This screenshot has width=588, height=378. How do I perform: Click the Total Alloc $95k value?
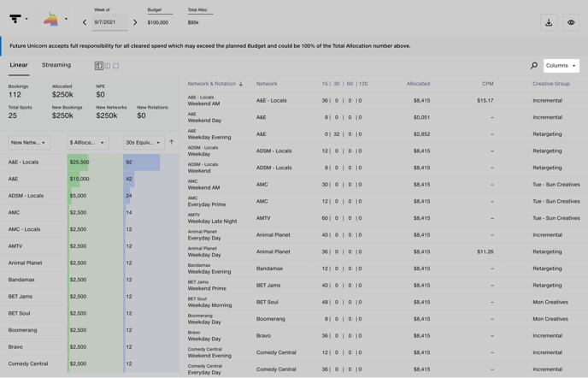click(x=193, y=22)
